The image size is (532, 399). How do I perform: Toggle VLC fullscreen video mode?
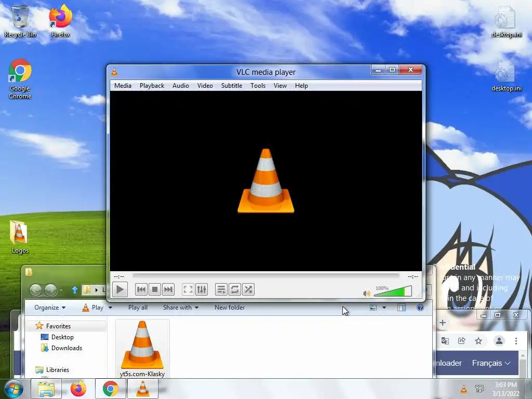tap(188, 289)
